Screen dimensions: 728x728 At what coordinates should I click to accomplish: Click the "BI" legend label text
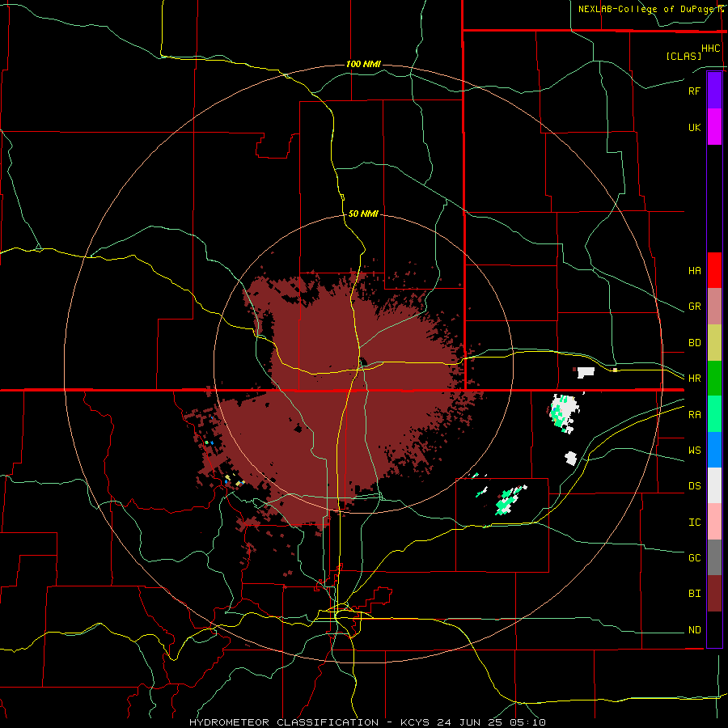click(x=694, y=594)
